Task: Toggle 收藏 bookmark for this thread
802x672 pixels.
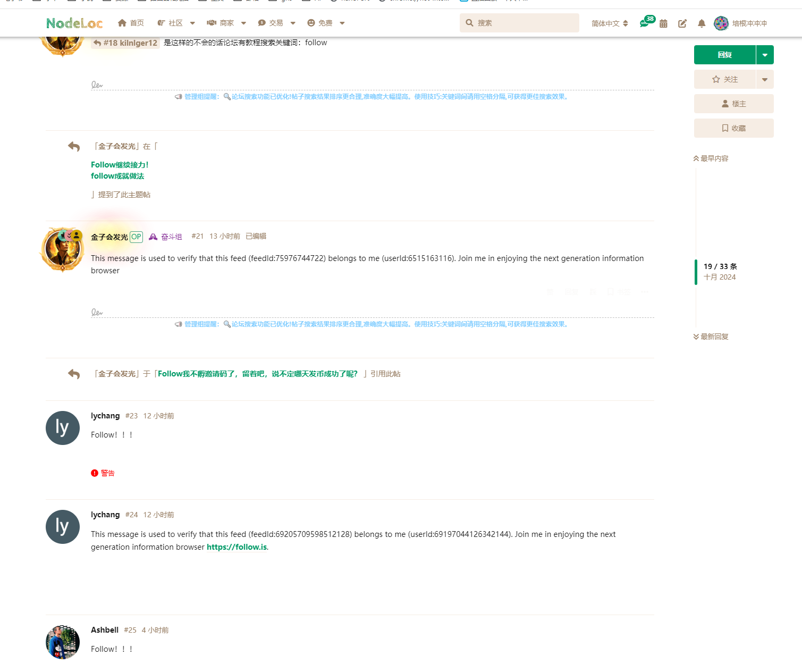Action: [734, 128]
